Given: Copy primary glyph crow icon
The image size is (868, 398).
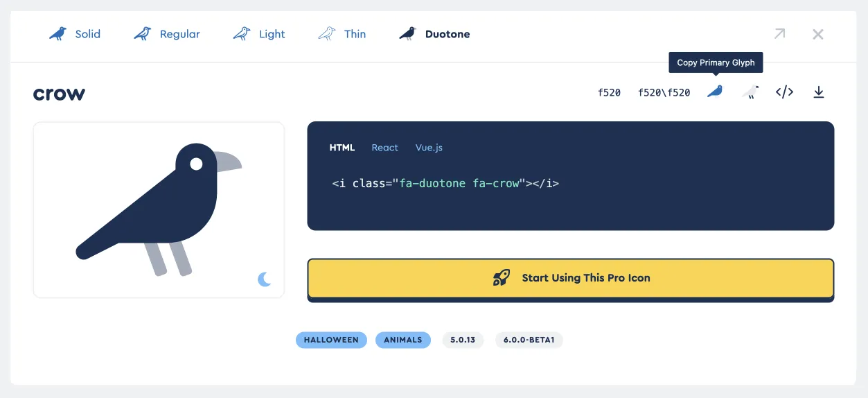Looking at the screenshot, I should [x=715, y=92].
